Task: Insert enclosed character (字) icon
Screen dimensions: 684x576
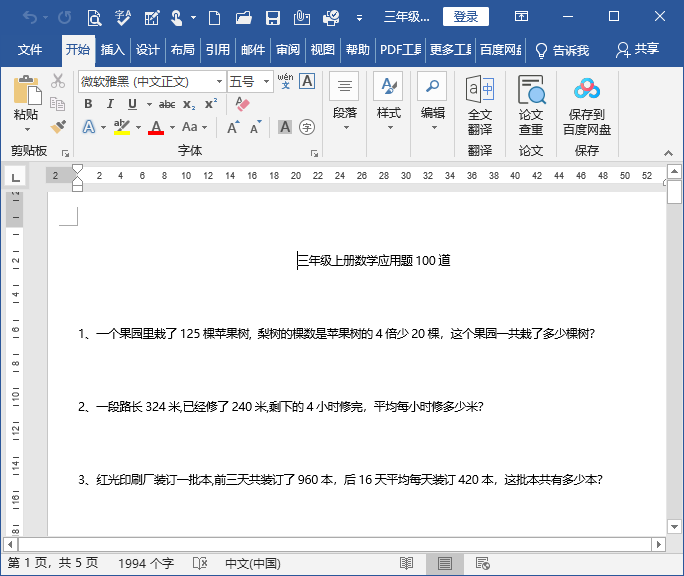Action: (x=307, y=127)
